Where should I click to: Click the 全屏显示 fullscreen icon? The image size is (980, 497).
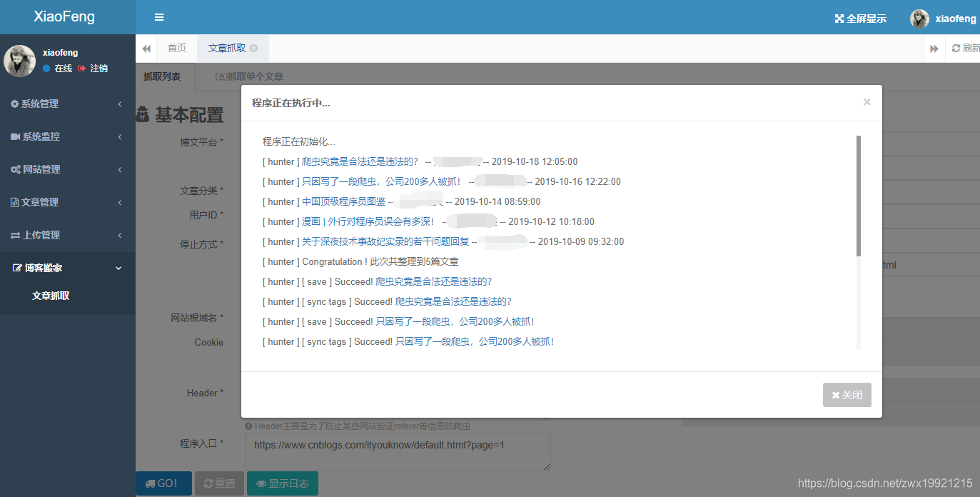(x=838, y=18)
